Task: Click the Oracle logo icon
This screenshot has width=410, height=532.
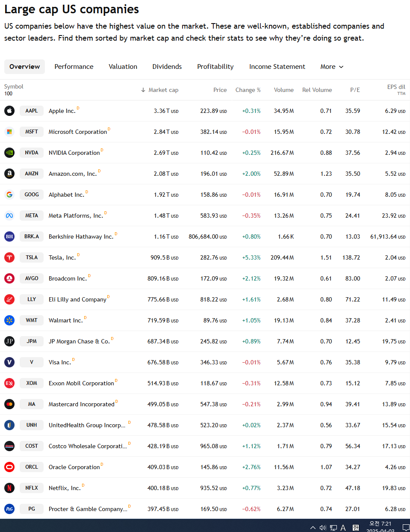Action: 9,467
